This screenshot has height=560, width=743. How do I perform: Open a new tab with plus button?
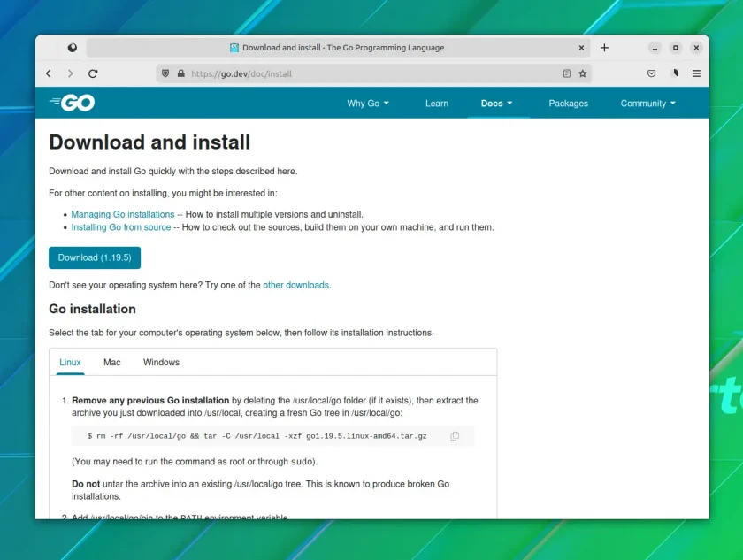604,48
